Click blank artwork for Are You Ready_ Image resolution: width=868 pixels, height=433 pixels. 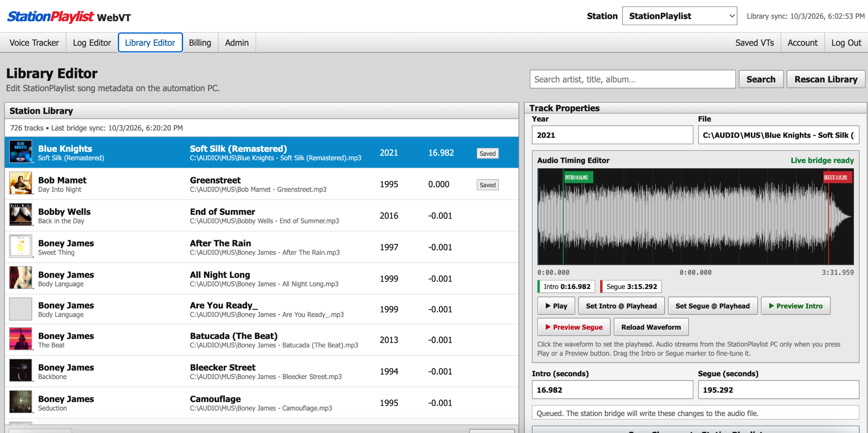(21, 309)
